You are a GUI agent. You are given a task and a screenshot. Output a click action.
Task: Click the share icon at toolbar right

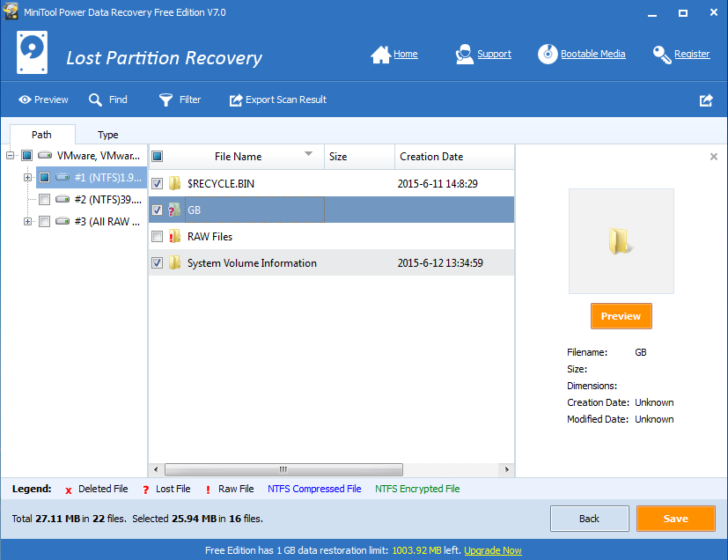706,99
